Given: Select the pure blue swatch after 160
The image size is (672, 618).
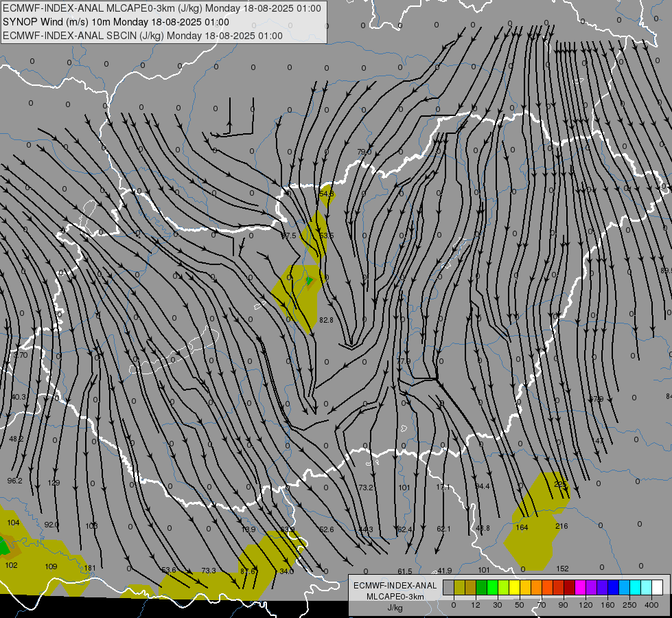Looking at the screenshot, I should pos(613,588).
